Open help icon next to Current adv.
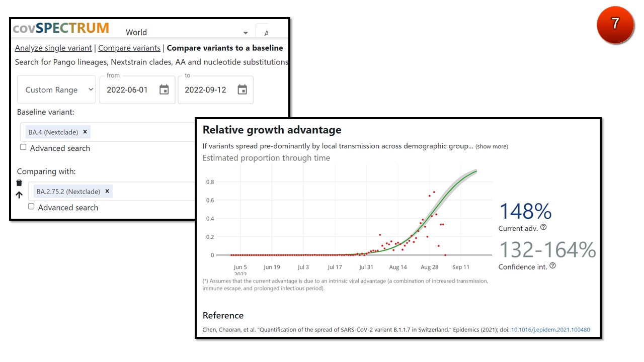 click(x=543, y=228)
